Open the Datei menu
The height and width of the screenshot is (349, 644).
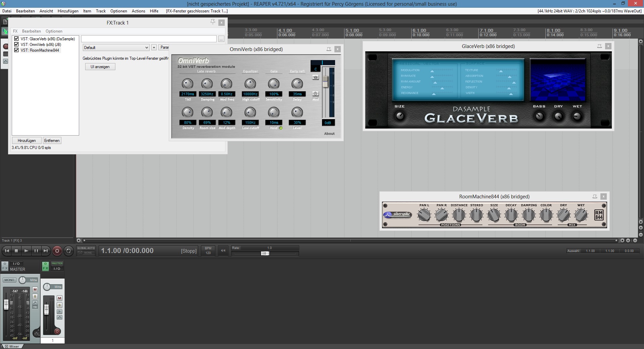7,11
